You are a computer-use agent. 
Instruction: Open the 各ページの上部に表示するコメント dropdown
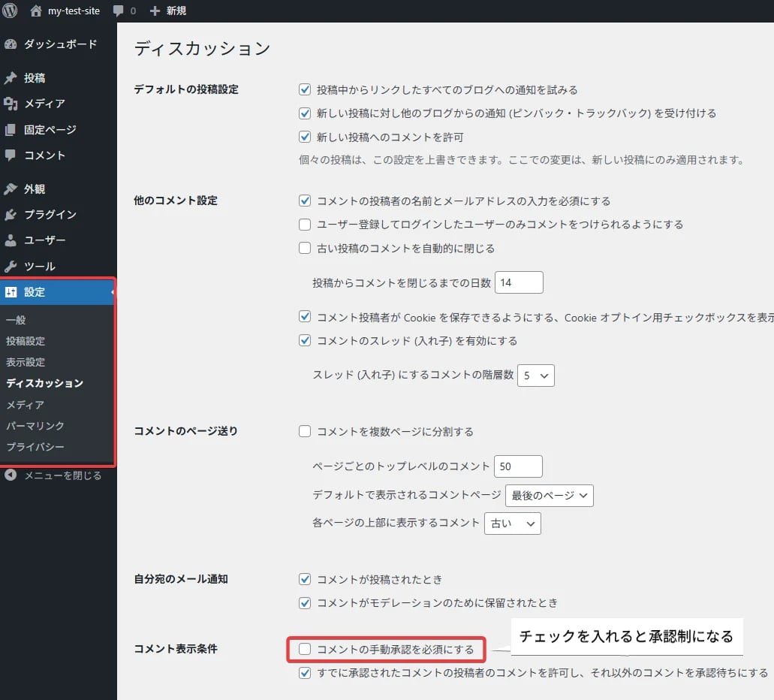tap(512, 523)
